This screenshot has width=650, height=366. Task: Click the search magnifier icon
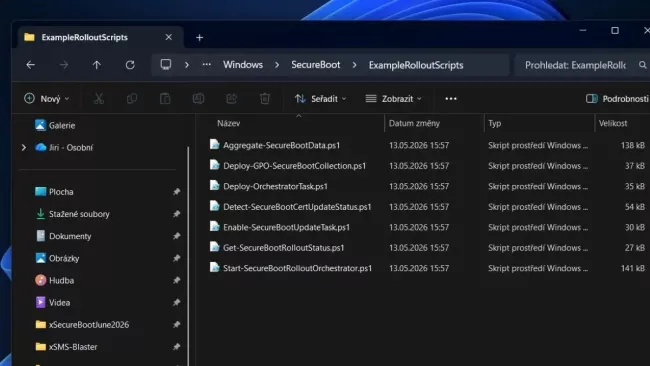tap(643, 65)
